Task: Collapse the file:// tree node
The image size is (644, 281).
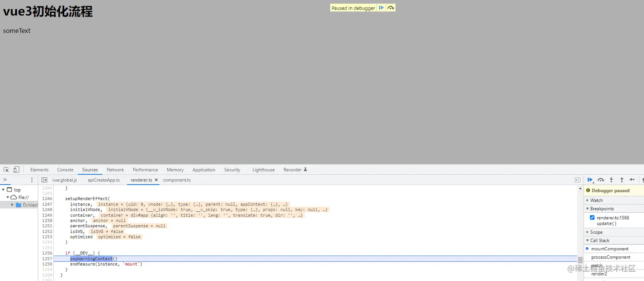Action: (x=8, y=197)
